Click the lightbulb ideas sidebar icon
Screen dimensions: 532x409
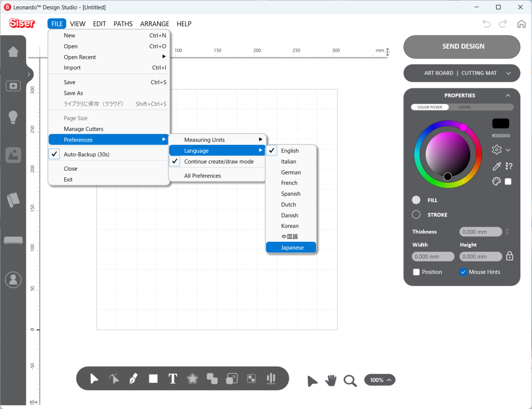click(x=13, y=117)
